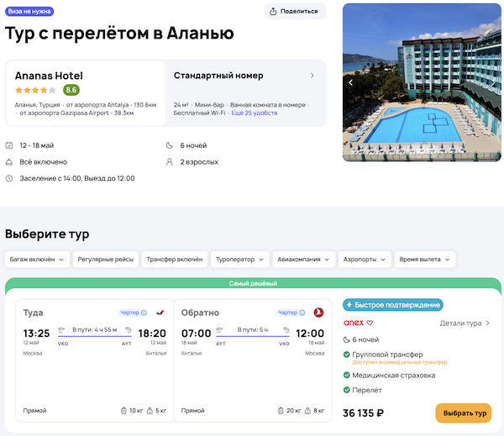Open the Ещё 25 удобств link
The width and height of the screenshot is (504, 436).
coord(255,113)
